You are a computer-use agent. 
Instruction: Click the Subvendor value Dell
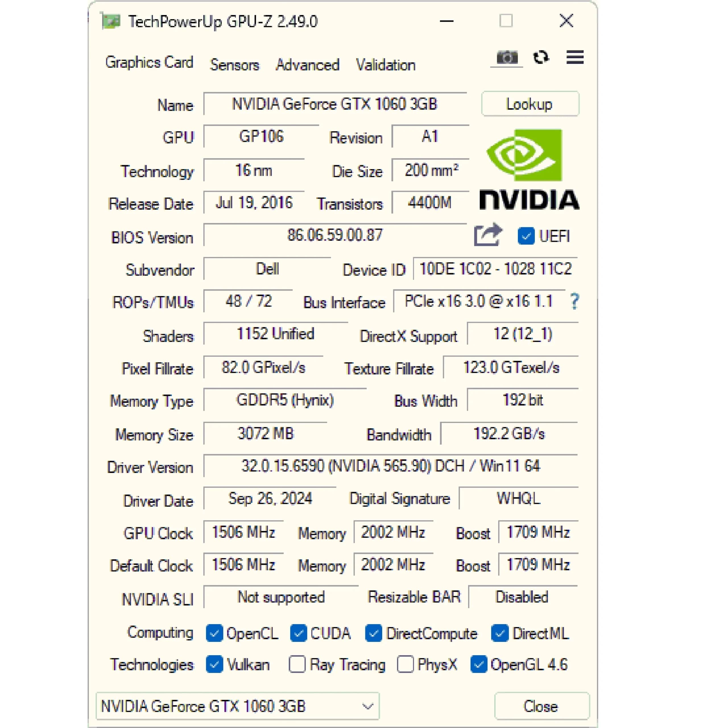[267, 269]
